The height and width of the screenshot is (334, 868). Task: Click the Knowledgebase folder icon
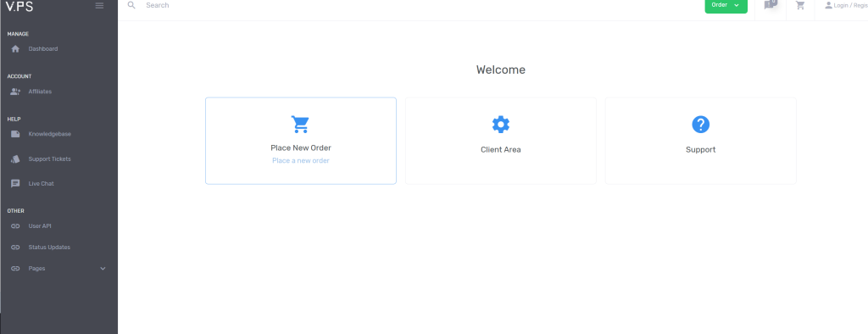click(15, 134)
